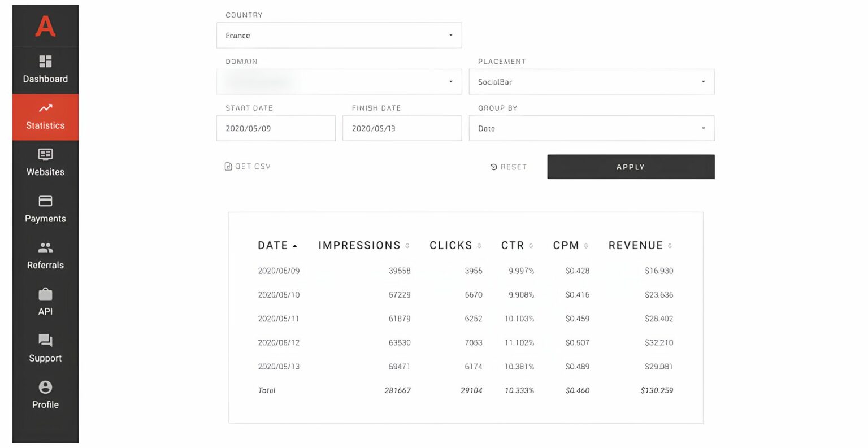Open the Websites page
This screenshot has height=448, width=868.
[45, 164]
